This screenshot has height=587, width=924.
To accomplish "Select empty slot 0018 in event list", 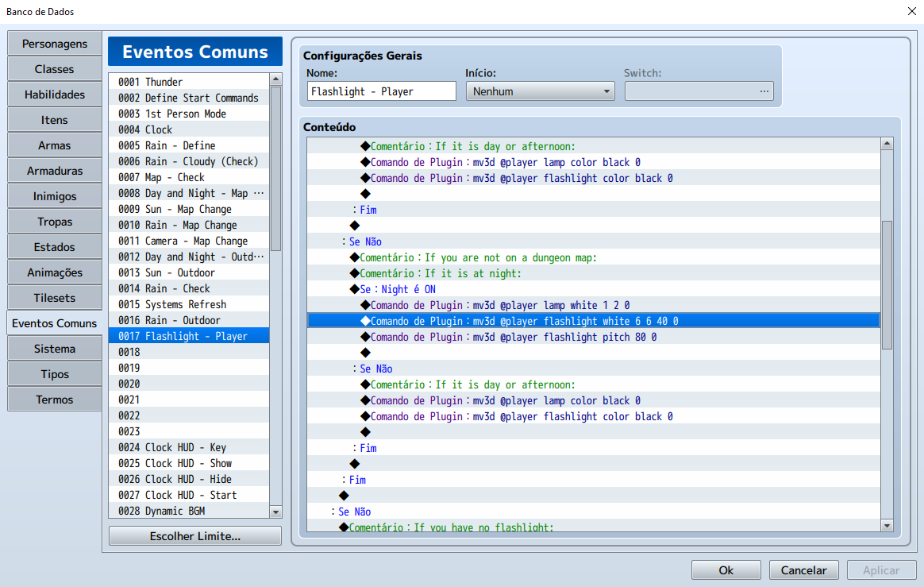I will pos(189,352).
